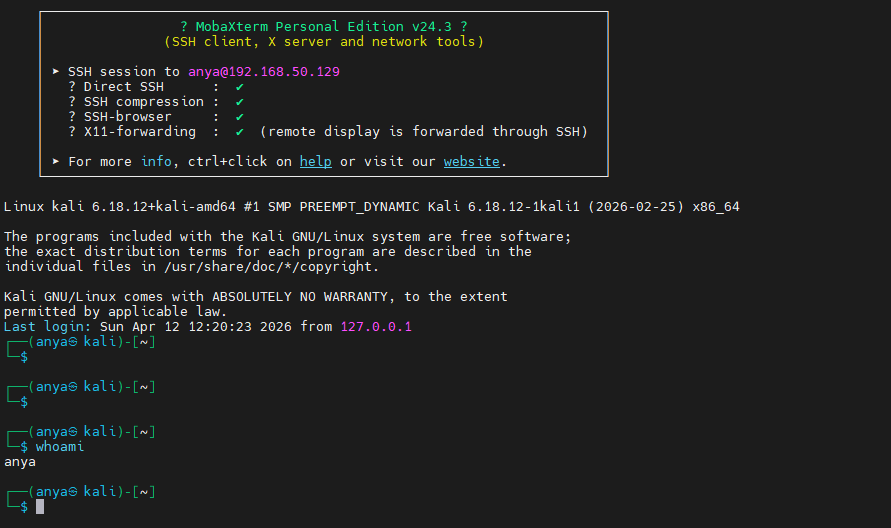Click the 'help' link in the banner
Screen dimensions: 891x528
(316, 161)
